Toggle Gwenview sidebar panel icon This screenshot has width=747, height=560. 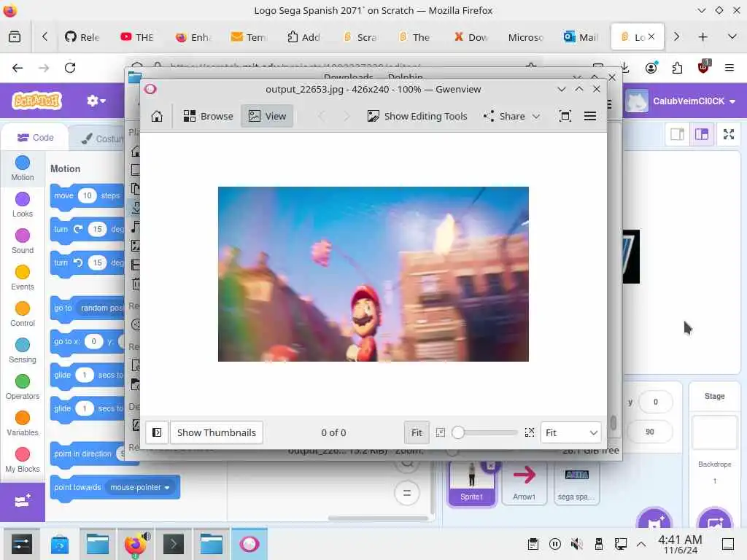[x=157, y=432]
